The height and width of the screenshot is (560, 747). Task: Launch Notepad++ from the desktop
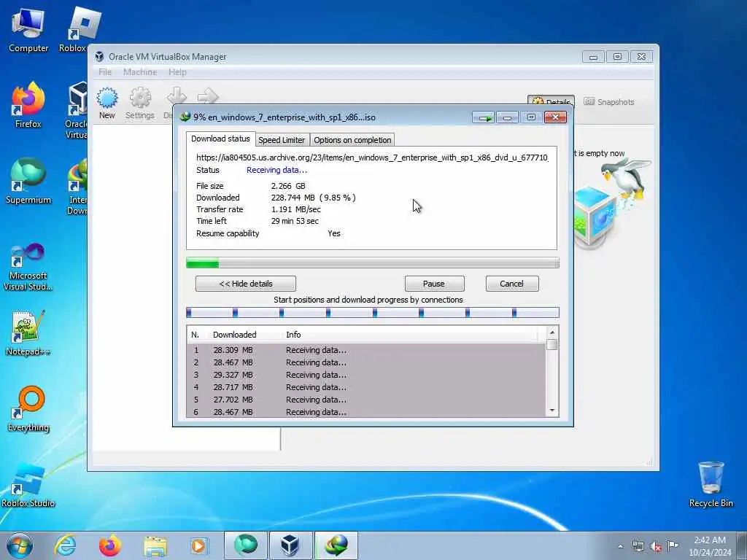click(28, 333)
